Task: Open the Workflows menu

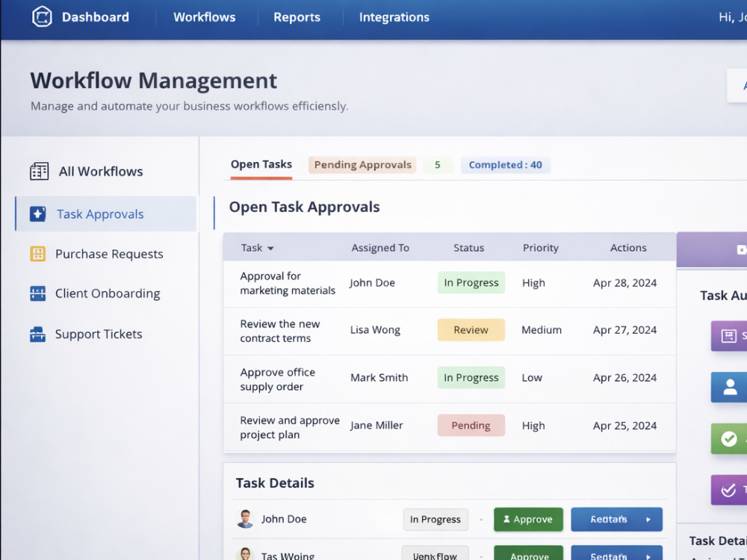Action: [x=205, y=17]
